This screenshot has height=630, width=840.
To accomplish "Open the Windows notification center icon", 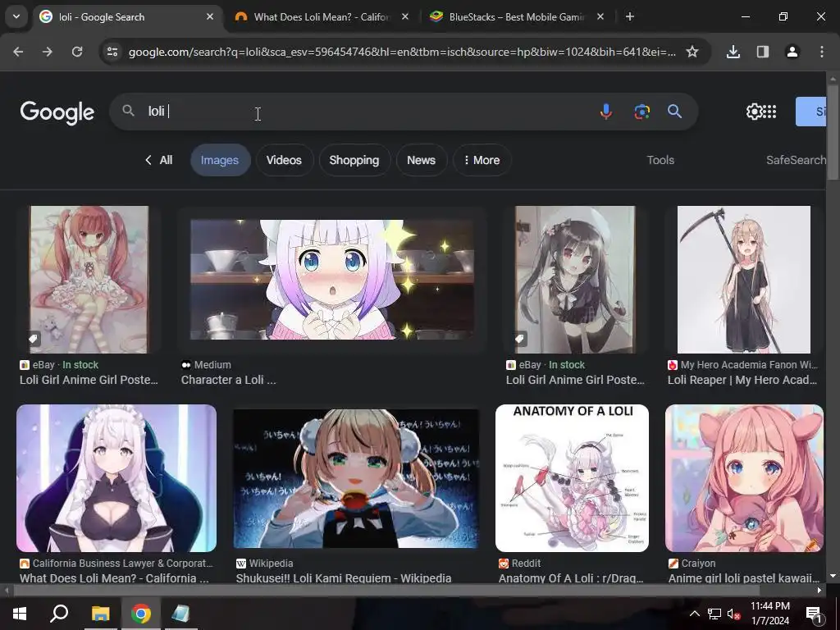I will click(x=813, y=614).
